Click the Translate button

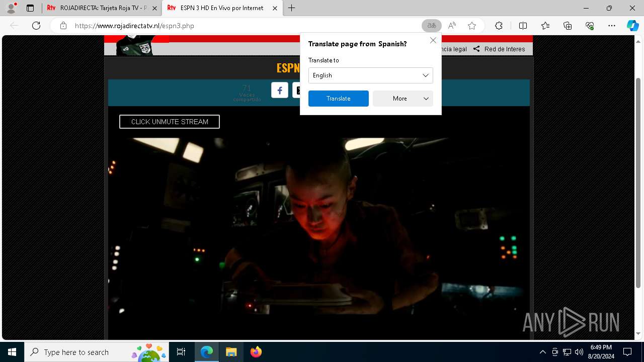(x=339, y=99)
